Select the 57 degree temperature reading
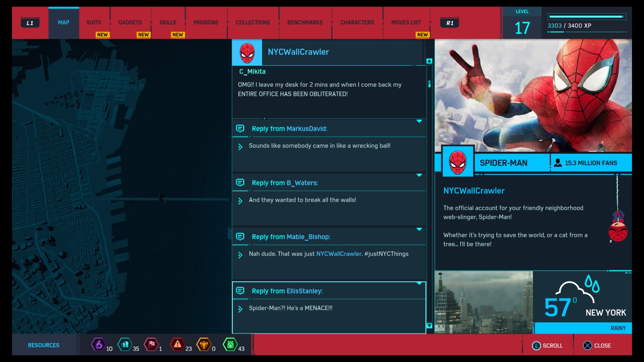This screenshot has height=362, width=644. (560, 307)
